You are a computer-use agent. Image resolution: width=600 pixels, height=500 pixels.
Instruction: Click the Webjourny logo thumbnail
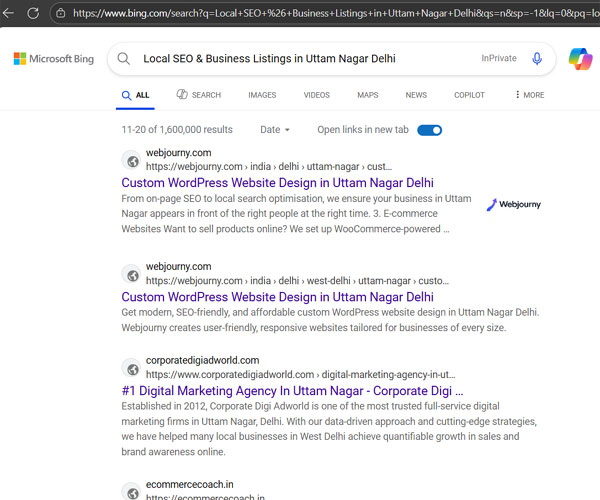514,204
